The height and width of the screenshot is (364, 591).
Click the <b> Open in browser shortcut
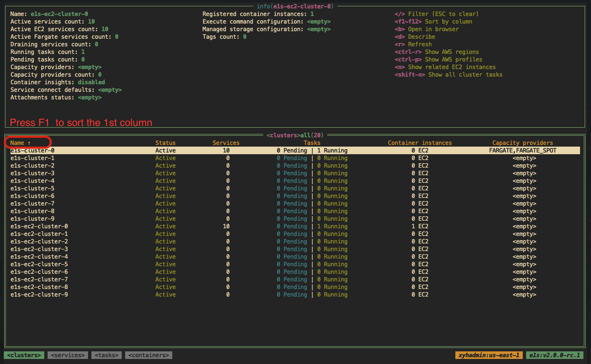pos(427,29)
